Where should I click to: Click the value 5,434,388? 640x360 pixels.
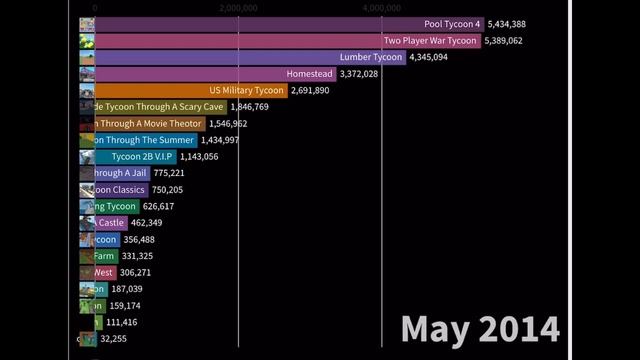point(507,24)
